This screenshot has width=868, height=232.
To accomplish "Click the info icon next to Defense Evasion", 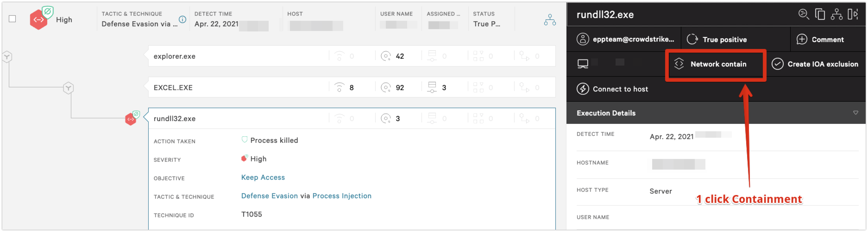I will tap(182, 19).
